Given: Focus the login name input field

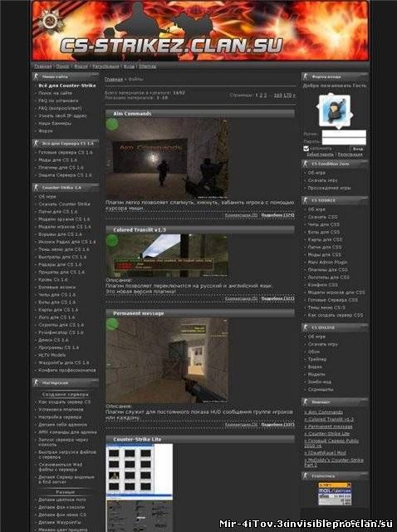Looking at the screenshot, I should (x=344, y=134).
